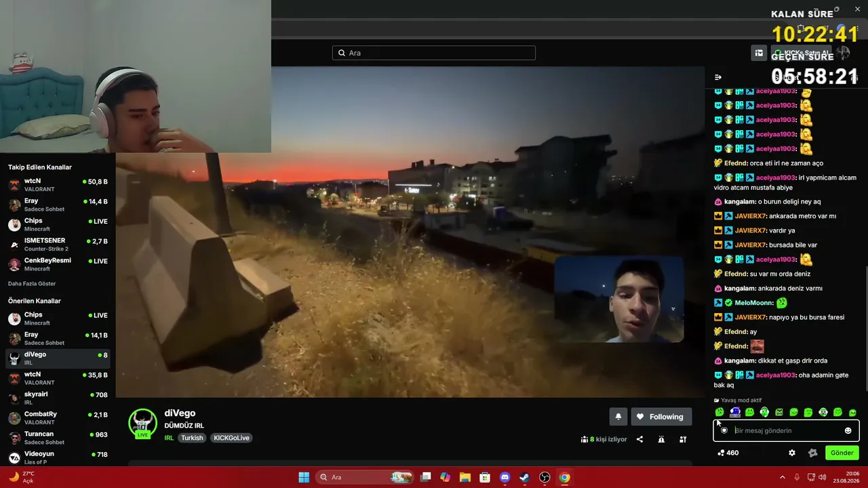This screenshot has height=488, width=868.
Task: Click the KICKs Satın Al button
Action: tap(802, 53)
